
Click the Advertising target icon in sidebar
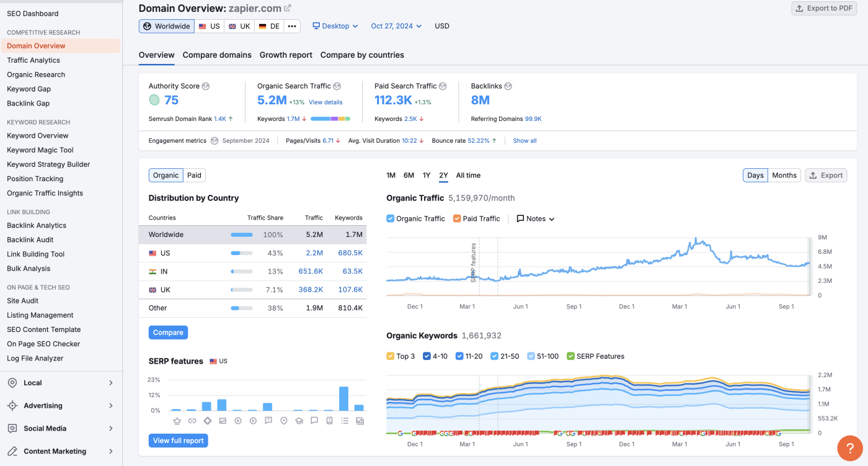[12, 406]
